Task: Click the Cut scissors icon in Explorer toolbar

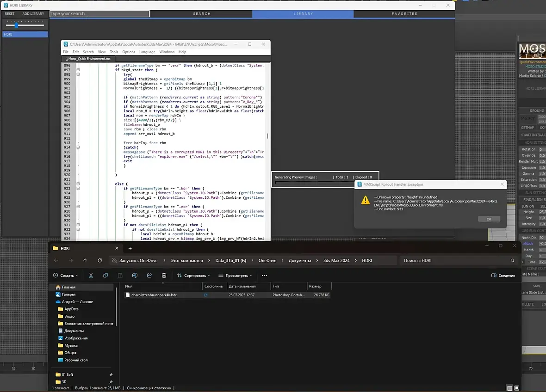Action: [x=91, y=276]
